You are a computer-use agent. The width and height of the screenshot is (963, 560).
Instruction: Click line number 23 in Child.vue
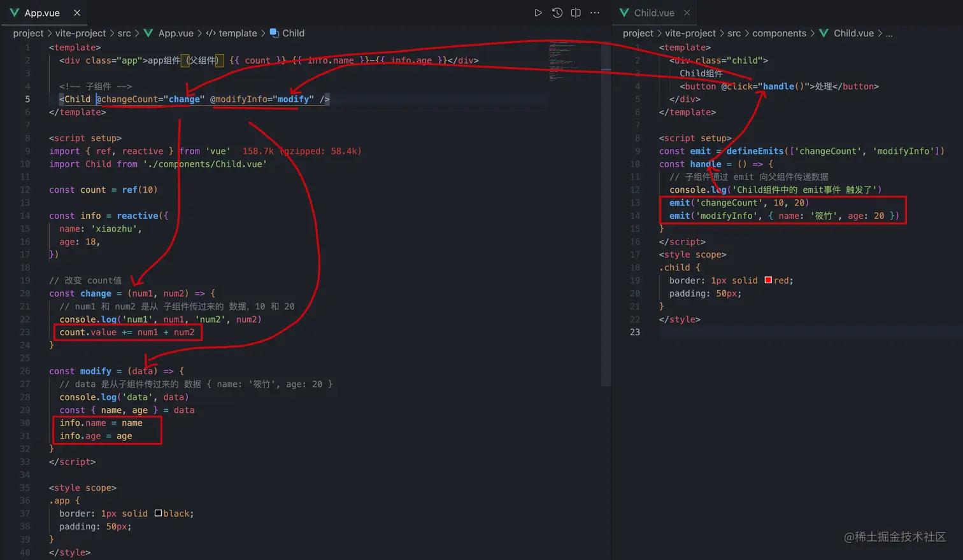click(635, 332)
